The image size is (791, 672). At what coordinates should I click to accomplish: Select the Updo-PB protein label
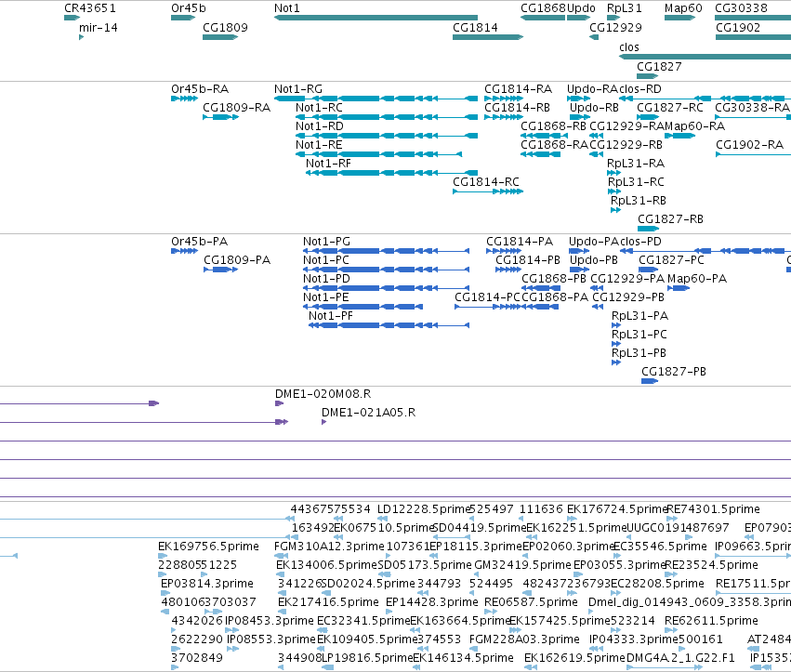[x=594, y=260]
